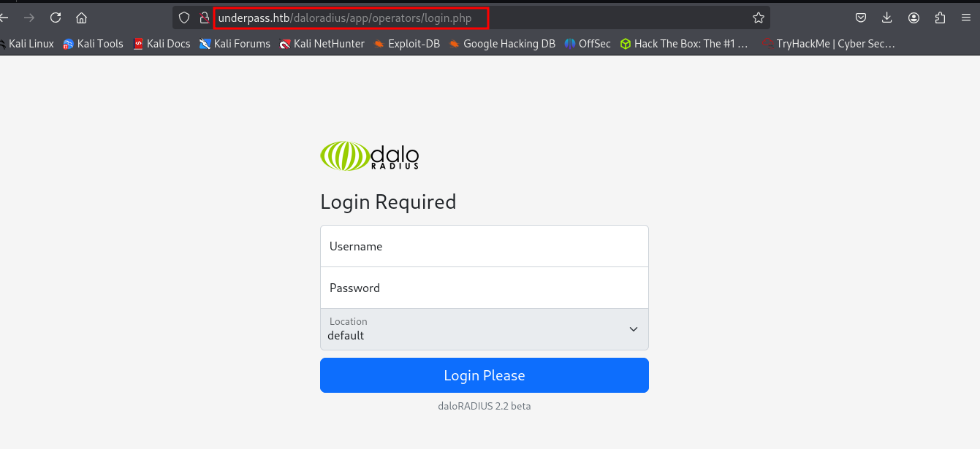Click the Save to Pocket icon
The width and height of the screenshot is (980, 449).
(x=860, y=17)
